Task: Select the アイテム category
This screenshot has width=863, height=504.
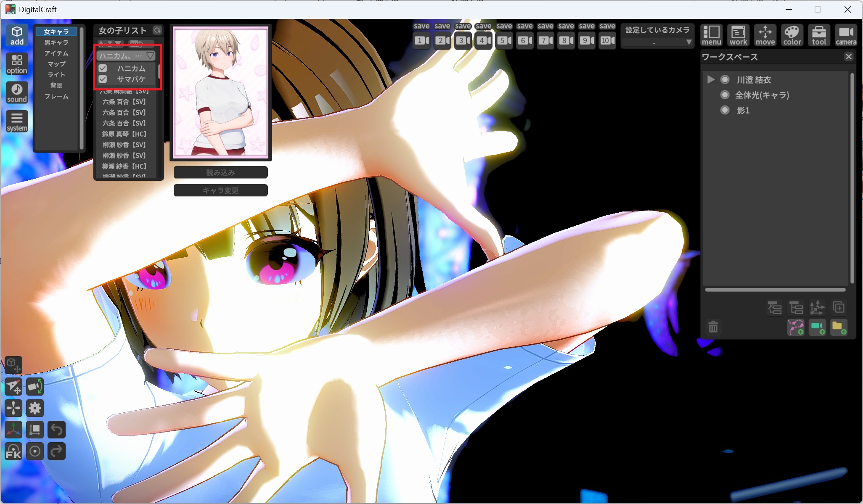Action: click(56, 53)
